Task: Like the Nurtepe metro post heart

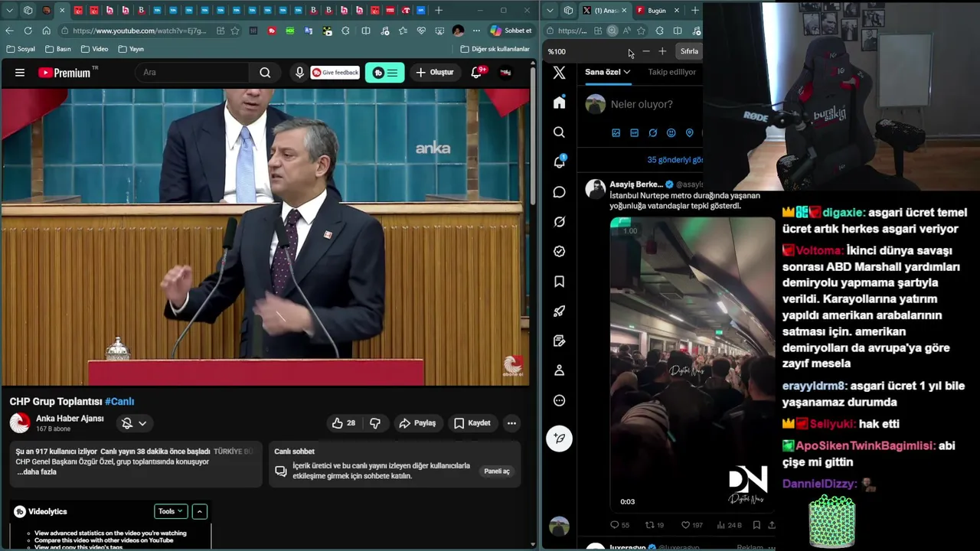Action: tap(692, 525)
